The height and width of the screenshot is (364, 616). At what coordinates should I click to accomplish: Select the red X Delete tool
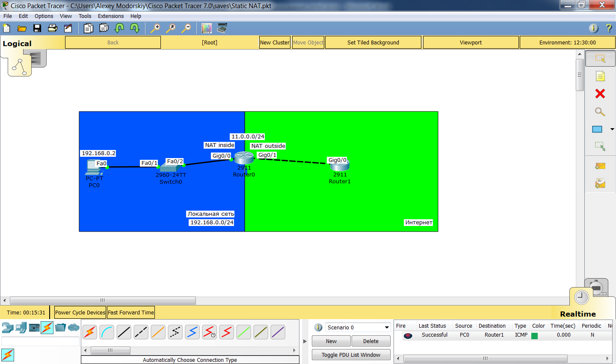pos(600,94)
